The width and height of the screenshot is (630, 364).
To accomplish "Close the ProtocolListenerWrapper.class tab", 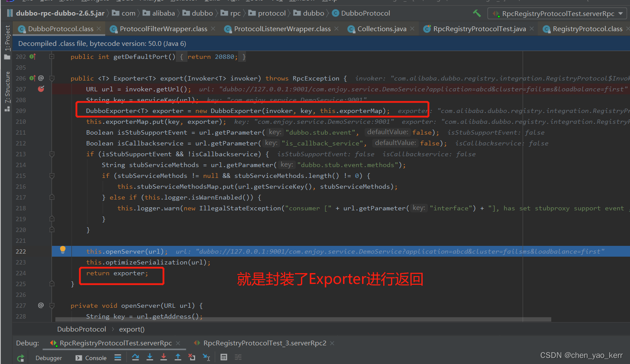I will coord(336,29).
